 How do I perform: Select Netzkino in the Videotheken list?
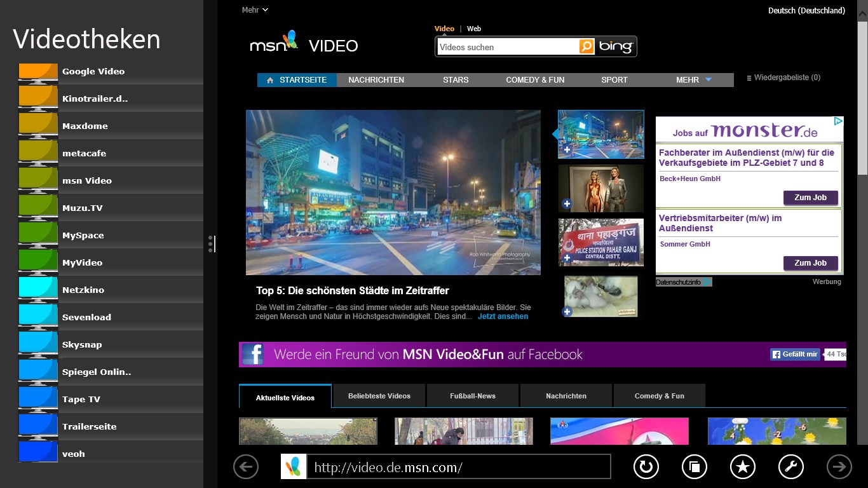click(83, 290)
